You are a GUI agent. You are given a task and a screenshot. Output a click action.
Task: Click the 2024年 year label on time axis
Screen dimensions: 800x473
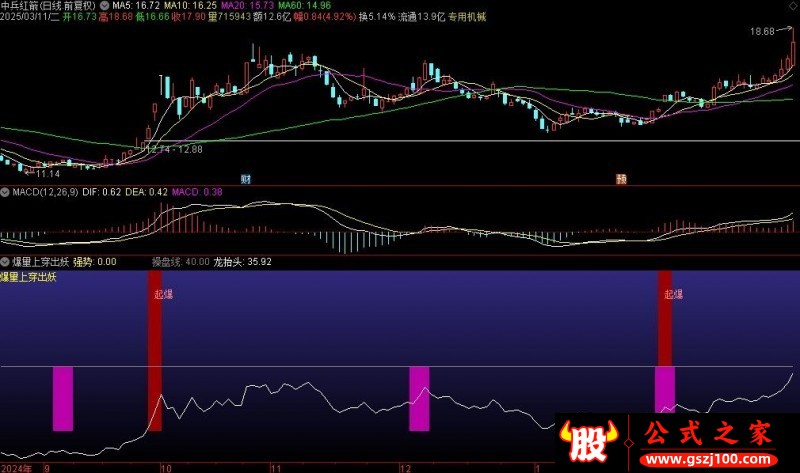tap(16, 468)
